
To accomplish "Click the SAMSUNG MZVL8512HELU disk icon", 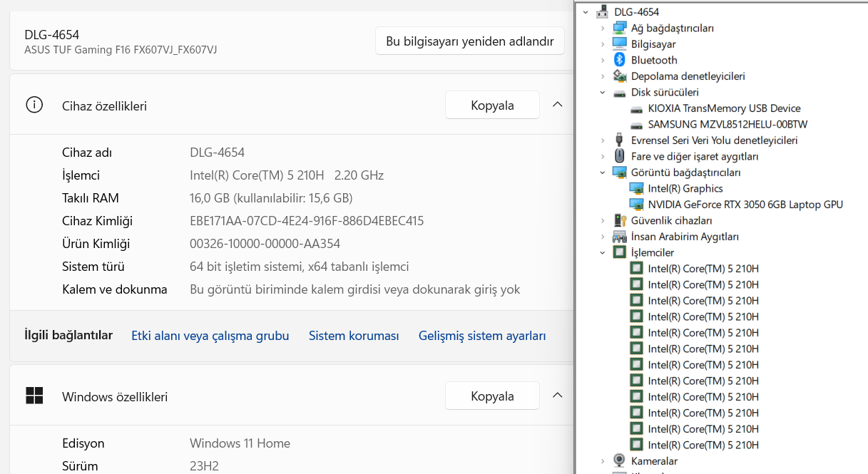I will click(x=636, y=124).
